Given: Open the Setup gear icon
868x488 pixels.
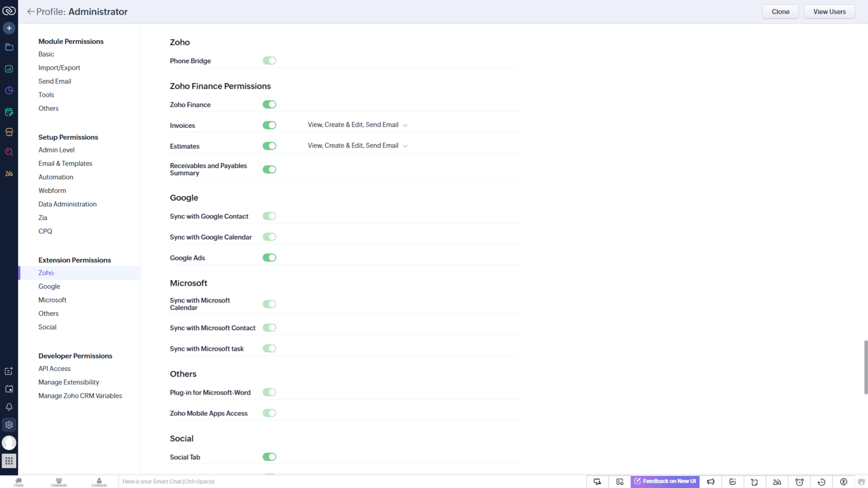Looking at the screenshot, I should pyautogui.click(x=9, y=425).
